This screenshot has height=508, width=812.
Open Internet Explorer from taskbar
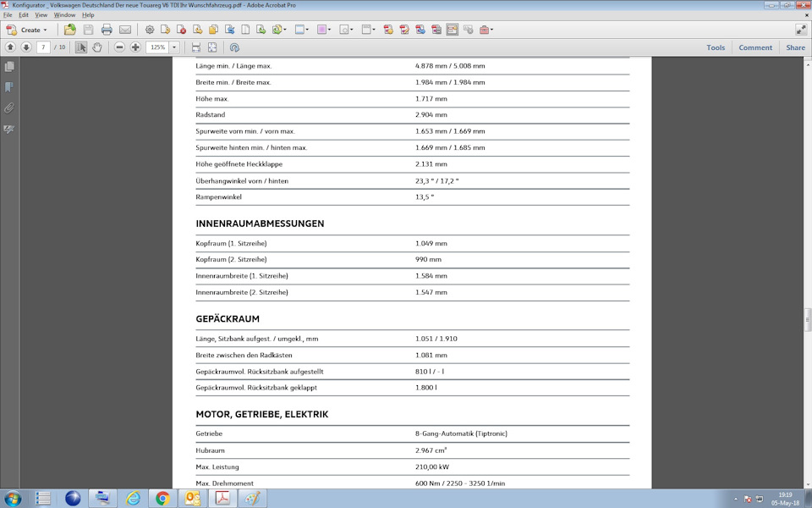pos(133,498)
